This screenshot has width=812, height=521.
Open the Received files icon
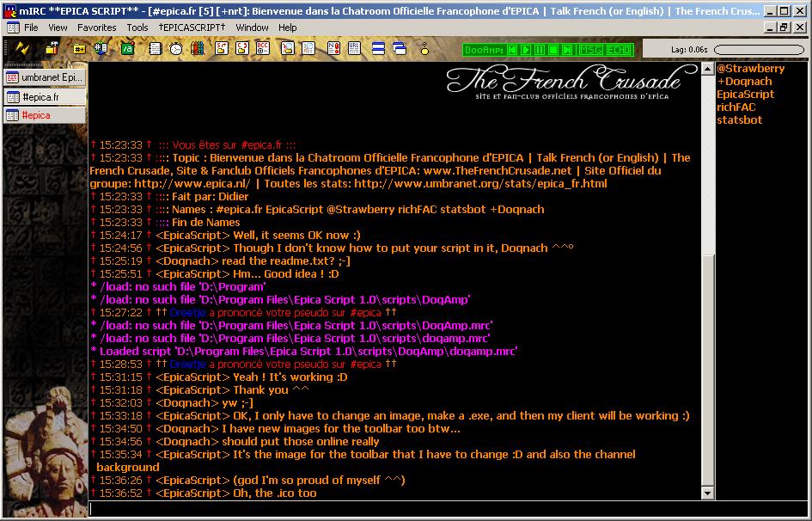(x=287, y=49)
